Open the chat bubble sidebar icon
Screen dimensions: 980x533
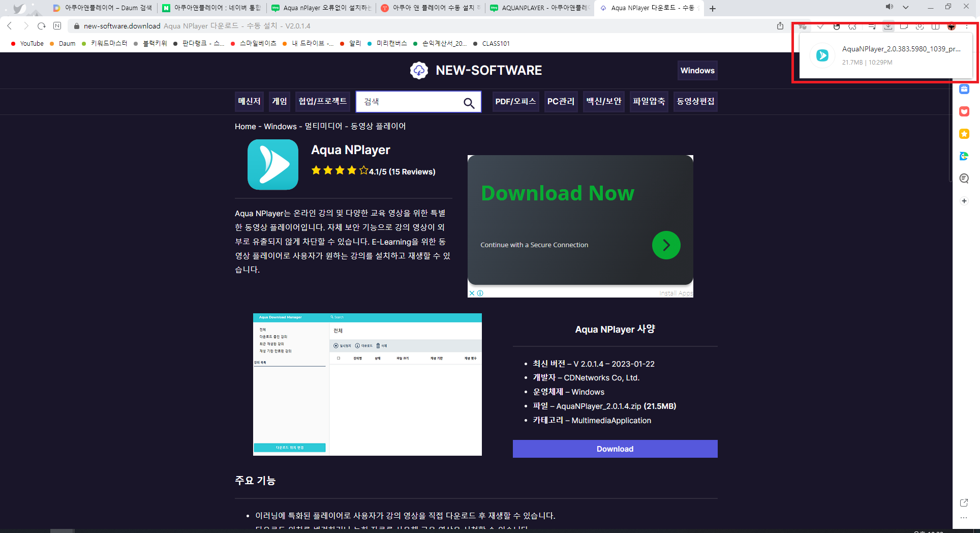pos(964,179)
